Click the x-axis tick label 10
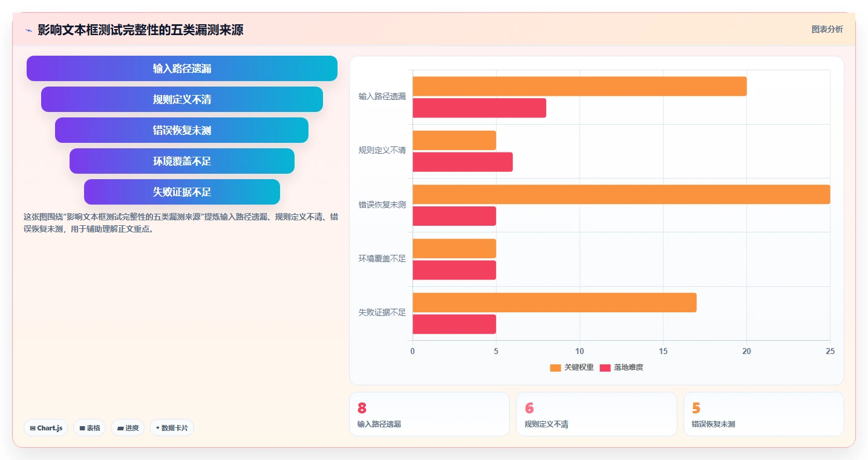This screenshot has width=868, height=460. click(579, 351)
